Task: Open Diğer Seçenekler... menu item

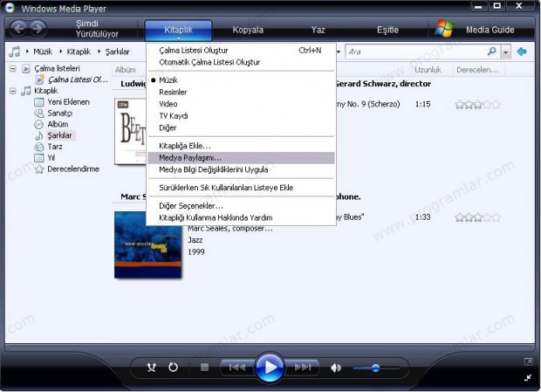Action: point(241,206)
